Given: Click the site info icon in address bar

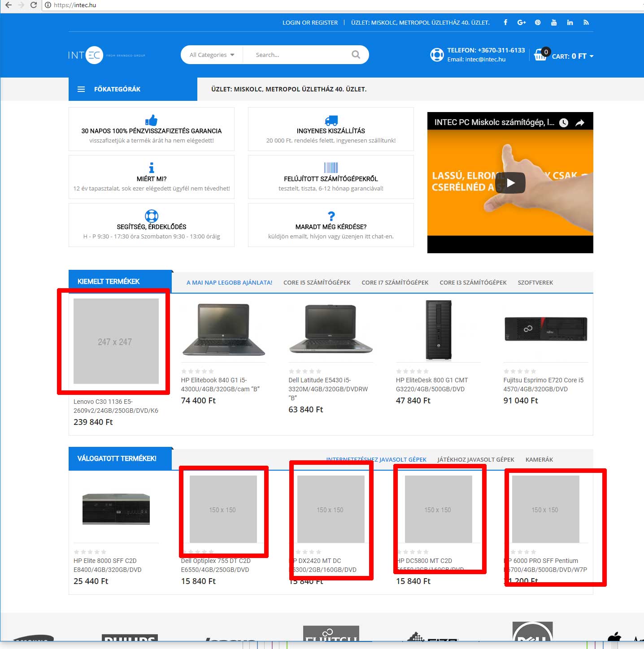Looking at the screenshot, I should [48, 5].
